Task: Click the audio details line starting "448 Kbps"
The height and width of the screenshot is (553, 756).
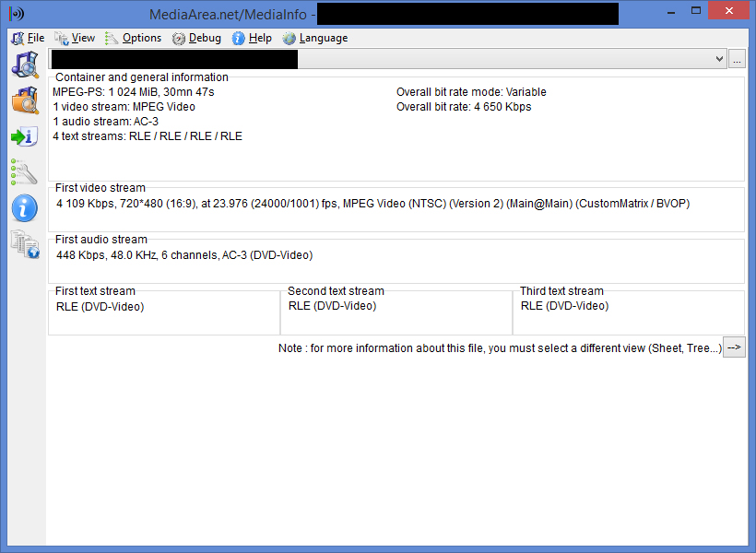Action: pos(184,255)
